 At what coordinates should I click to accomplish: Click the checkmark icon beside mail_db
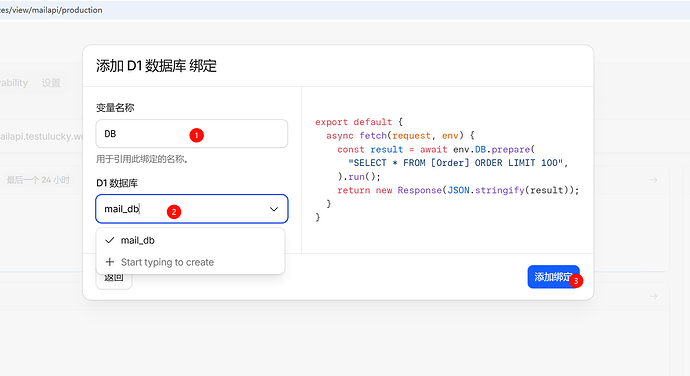coord(110,240)
